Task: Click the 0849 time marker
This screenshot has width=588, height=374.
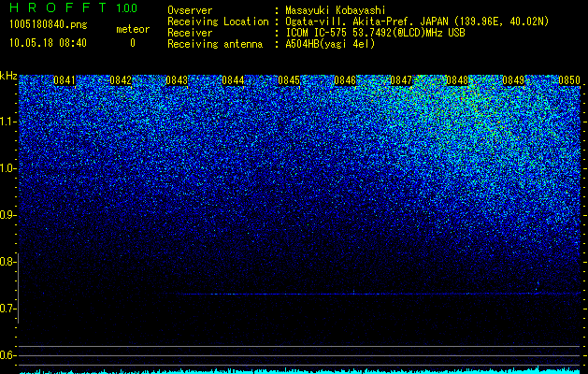Action: pos(513,80)
